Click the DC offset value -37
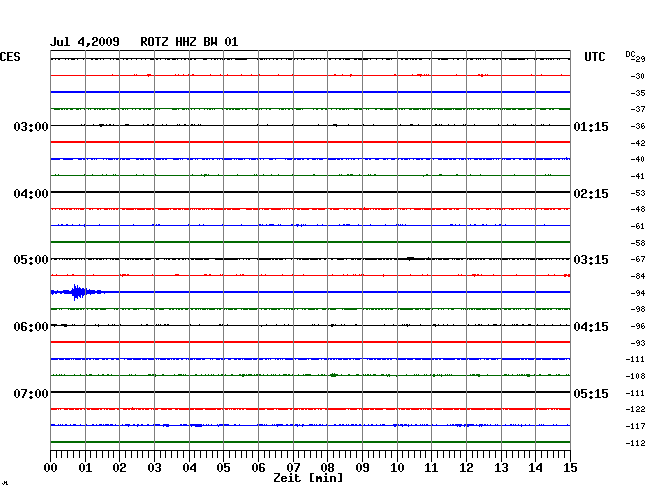Image resolution: width=650 pixels, height=494 pixels. click(638, 109)
